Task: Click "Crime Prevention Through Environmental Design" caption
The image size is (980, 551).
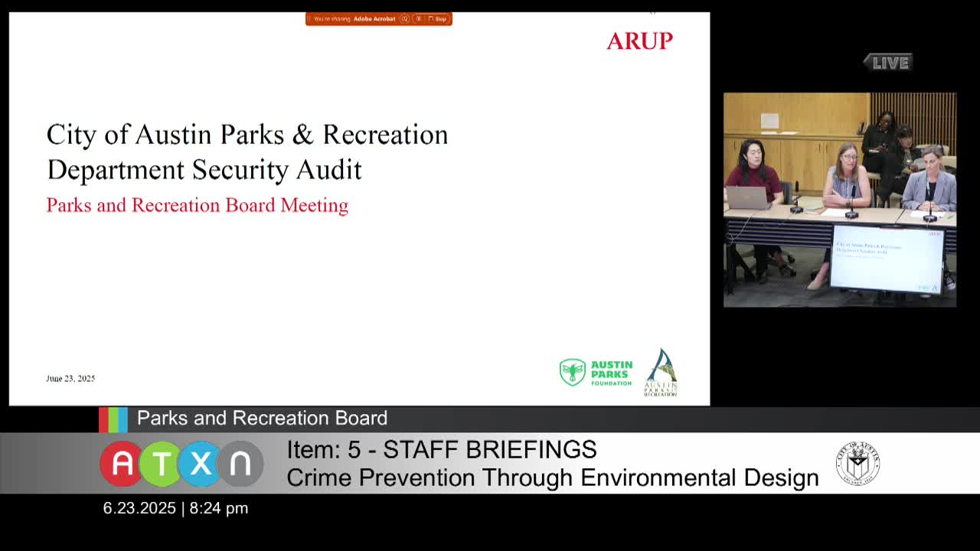Action: tap(553, 478)
